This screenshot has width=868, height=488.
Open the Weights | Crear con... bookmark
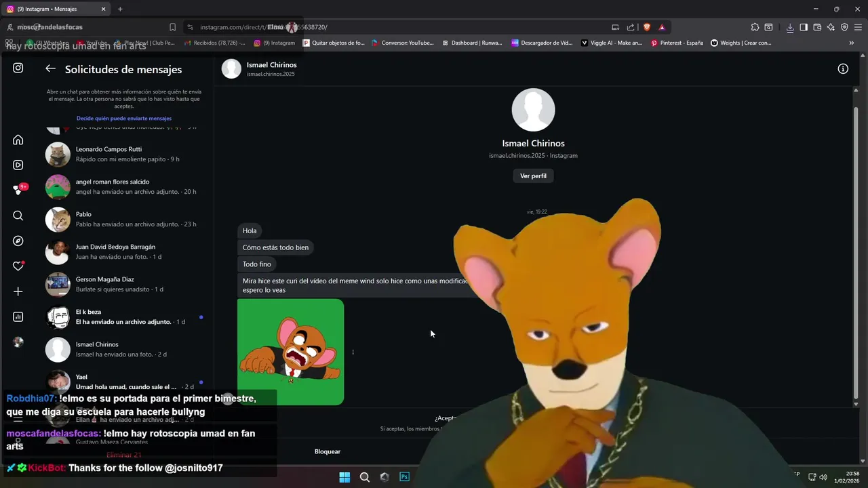click(741, 43)
